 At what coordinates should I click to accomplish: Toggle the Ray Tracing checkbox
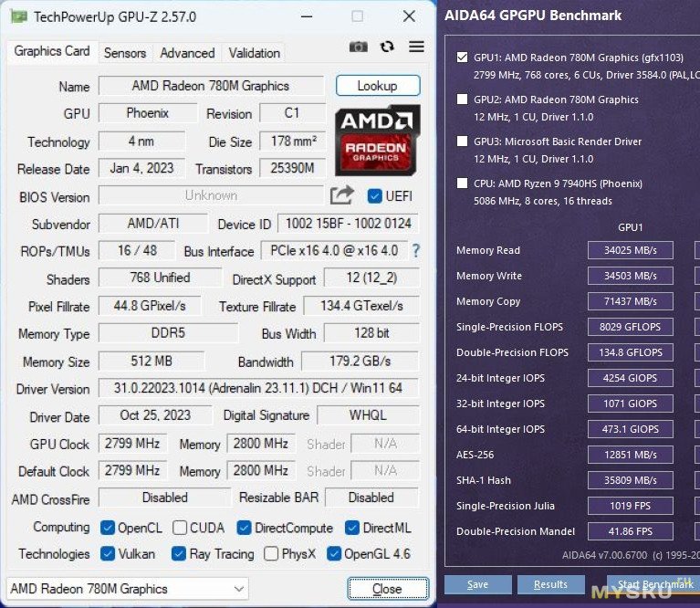(179, 553)
